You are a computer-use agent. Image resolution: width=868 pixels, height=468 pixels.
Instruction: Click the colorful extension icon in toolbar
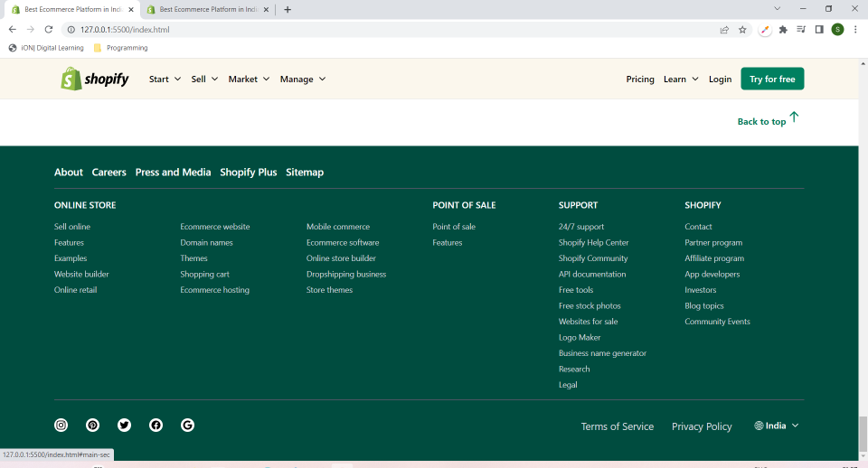(x=765, y=30)
